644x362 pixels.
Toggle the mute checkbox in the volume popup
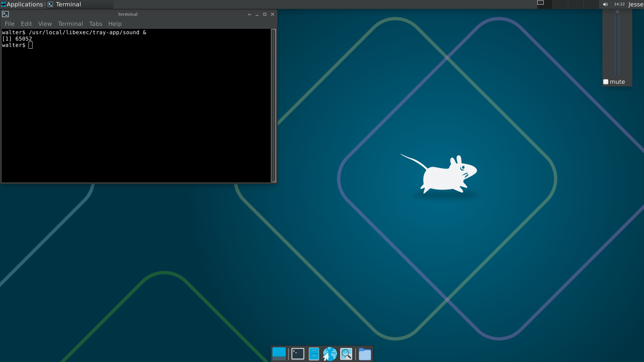click(x=606, y=82)
